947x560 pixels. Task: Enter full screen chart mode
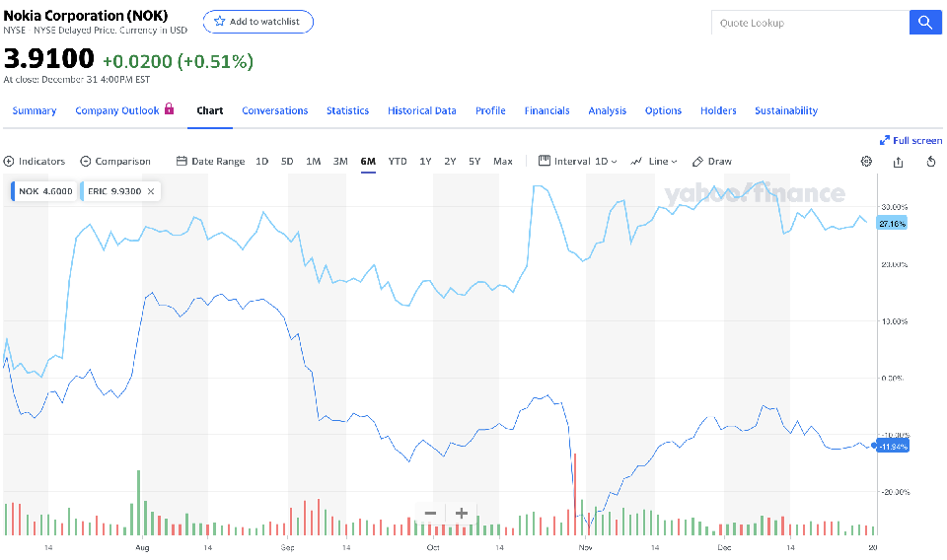pos(911,140)
